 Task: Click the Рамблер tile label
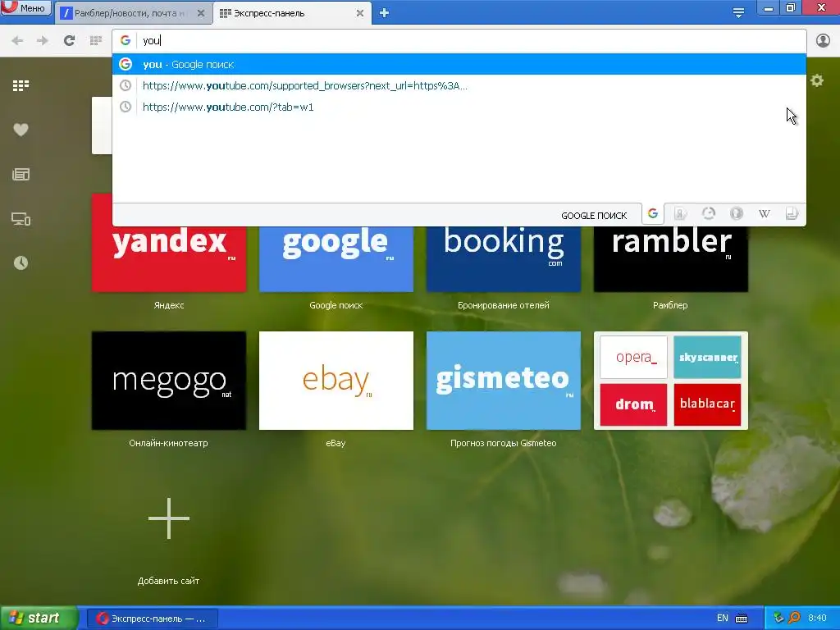tap(670, 305)
